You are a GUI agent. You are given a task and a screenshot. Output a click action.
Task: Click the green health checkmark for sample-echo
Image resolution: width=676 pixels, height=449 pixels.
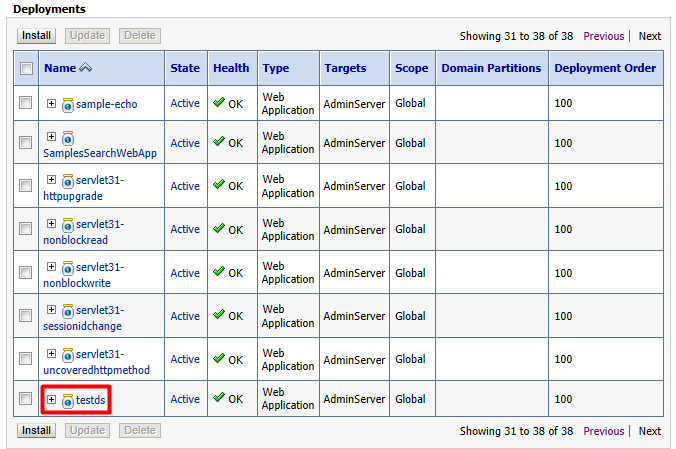[x=219, y=102]
